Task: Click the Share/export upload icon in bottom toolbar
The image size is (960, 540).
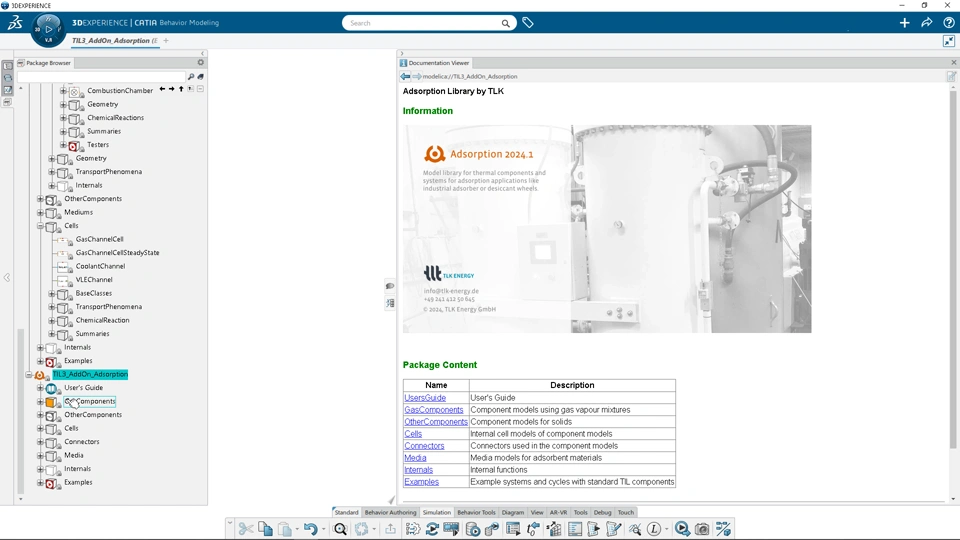Action: [390, 529]
